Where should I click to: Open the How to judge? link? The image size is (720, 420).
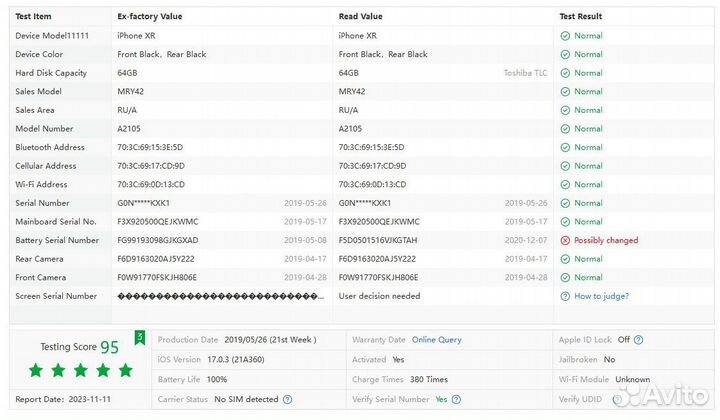602,296
